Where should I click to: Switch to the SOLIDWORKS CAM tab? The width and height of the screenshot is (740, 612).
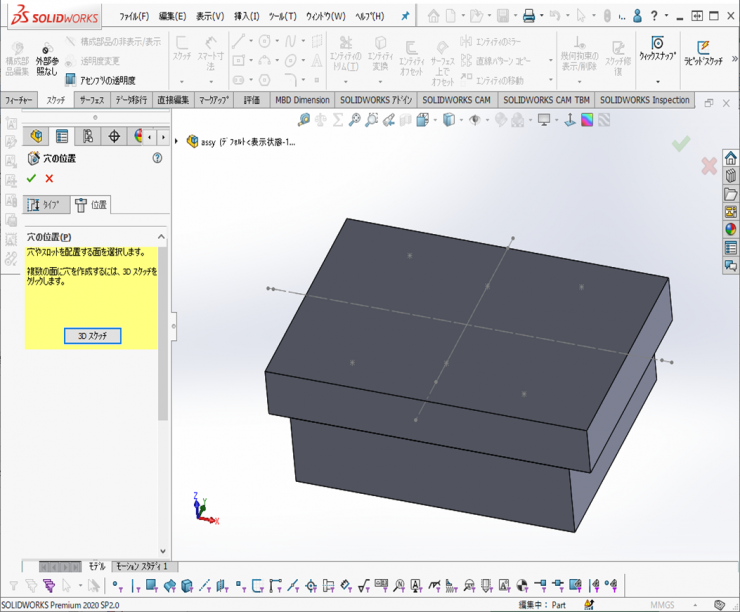[x=456, y=100]
